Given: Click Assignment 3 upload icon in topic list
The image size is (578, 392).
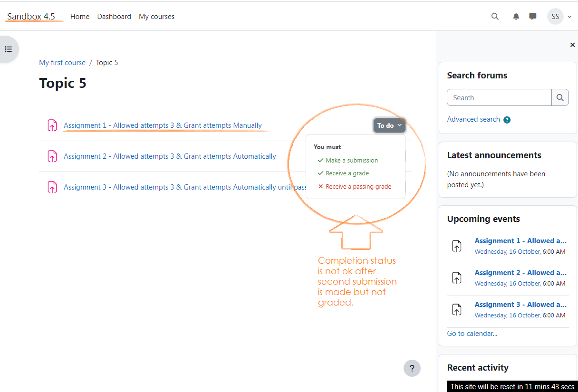Looking at the screenshot, I should click(x=52, y=187).
